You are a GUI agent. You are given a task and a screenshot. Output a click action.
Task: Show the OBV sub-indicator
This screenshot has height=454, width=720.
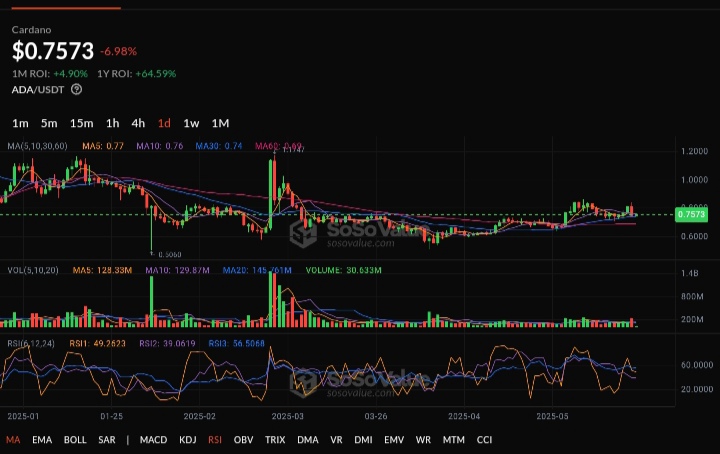[243, 440]
